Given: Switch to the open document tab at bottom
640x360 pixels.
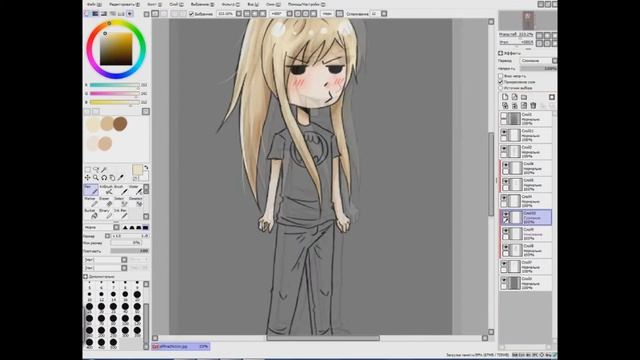Looking at the screenshot, I should coord(181,347).
